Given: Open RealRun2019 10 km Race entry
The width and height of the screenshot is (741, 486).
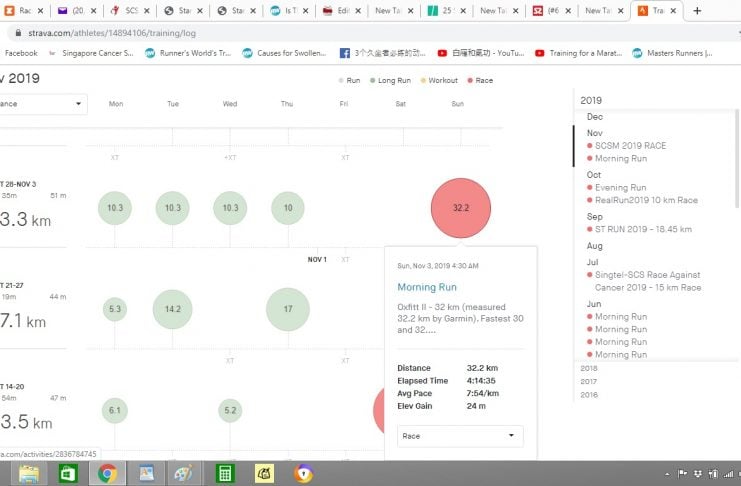Looking at the screenshot, I should (x=646, y=200).
